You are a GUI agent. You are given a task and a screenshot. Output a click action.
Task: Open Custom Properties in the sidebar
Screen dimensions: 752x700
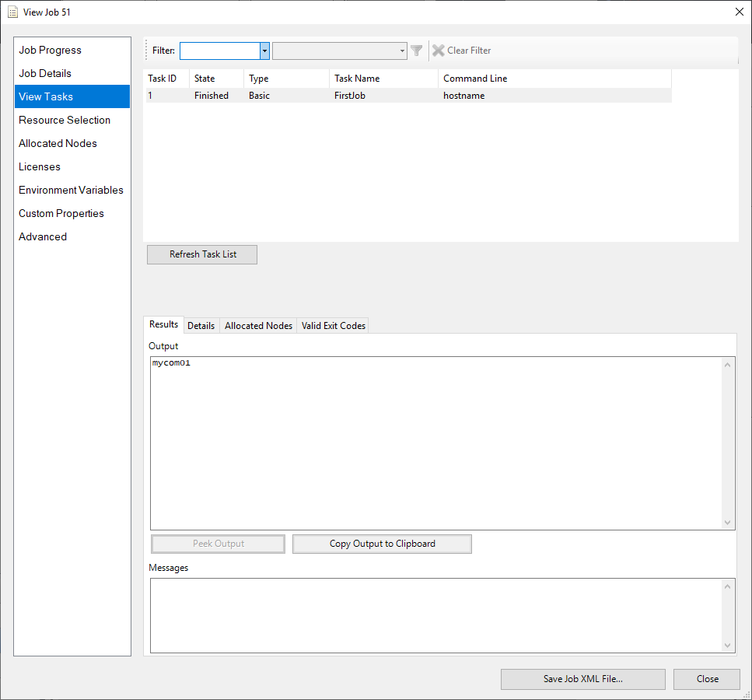(x=61, y=213)
